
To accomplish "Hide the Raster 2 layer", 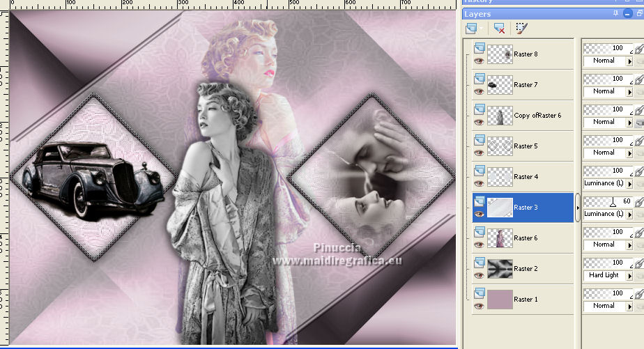I will click(479, 276).
